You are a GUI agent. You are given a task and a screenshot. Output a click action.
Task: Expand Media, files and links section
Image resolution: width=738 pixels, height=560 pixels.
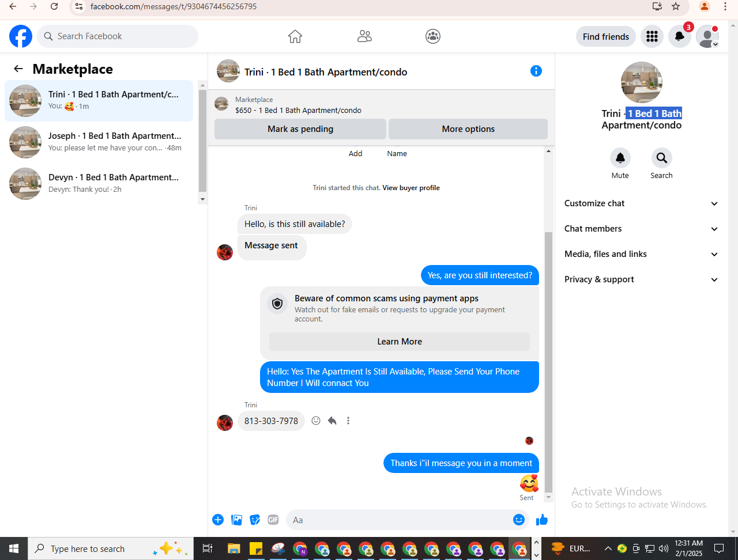pyautogui.click(x=642, y=254)
